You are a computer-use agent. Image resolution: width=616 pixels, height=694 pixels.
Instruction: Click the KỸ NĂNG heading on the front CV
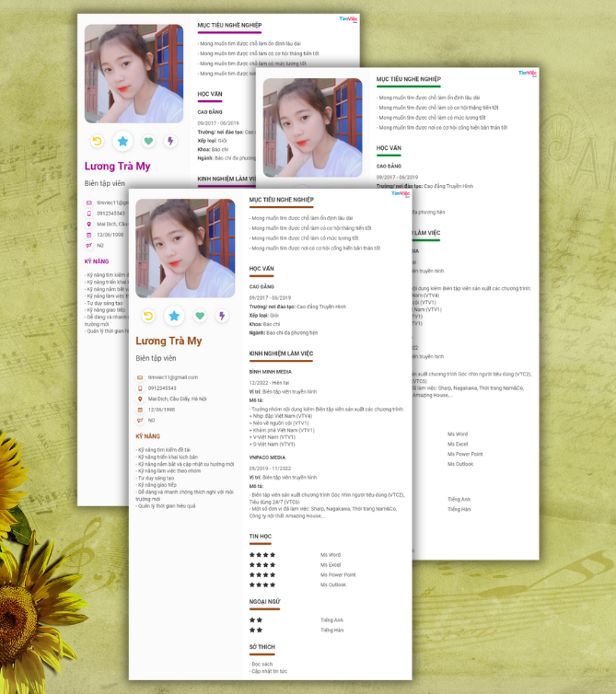tap(147, 436)
